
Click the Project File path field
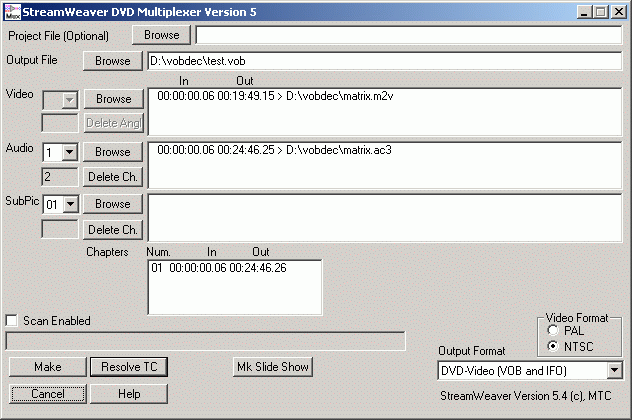tap(409, 35)
